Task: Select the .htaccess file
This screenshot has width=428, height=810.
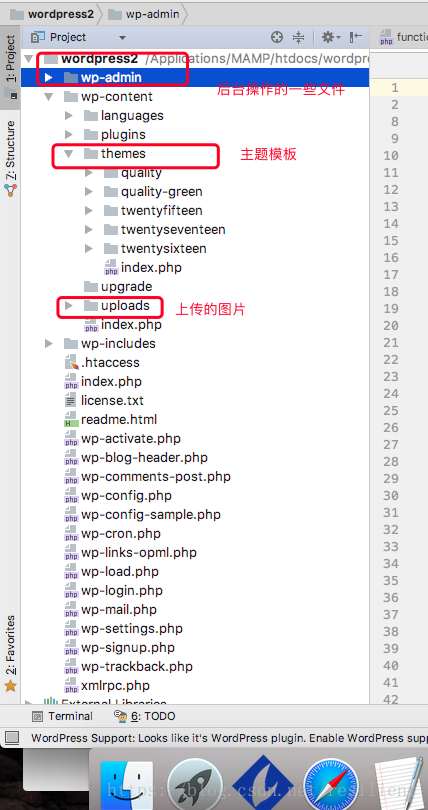Action: 102,363
